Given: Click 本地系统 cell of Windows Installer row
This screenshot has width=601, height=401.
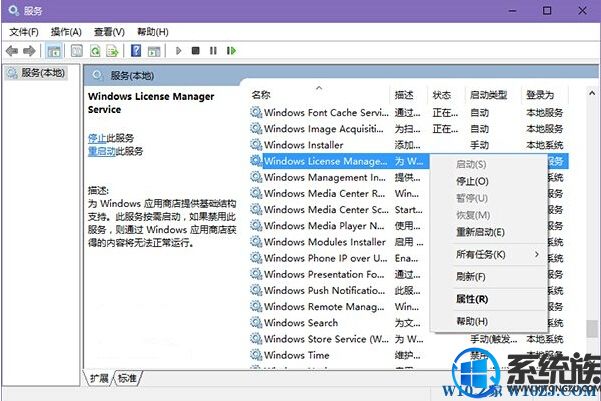Looking at the screenshot, I should point(544,145).
